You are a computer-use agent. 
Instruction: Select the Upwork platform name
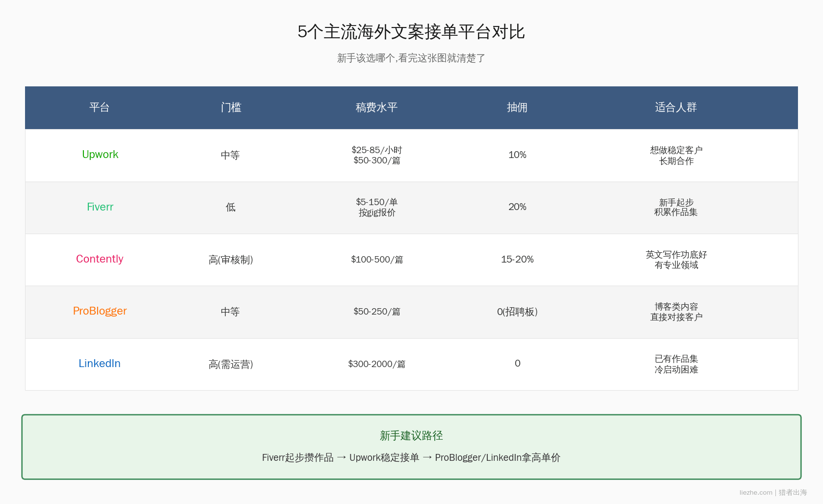pos(100,155)
